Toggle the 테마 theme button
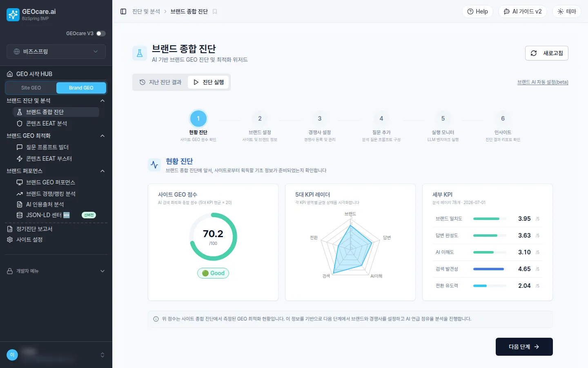This screenshot has width=588, height=368. point(567,11)
